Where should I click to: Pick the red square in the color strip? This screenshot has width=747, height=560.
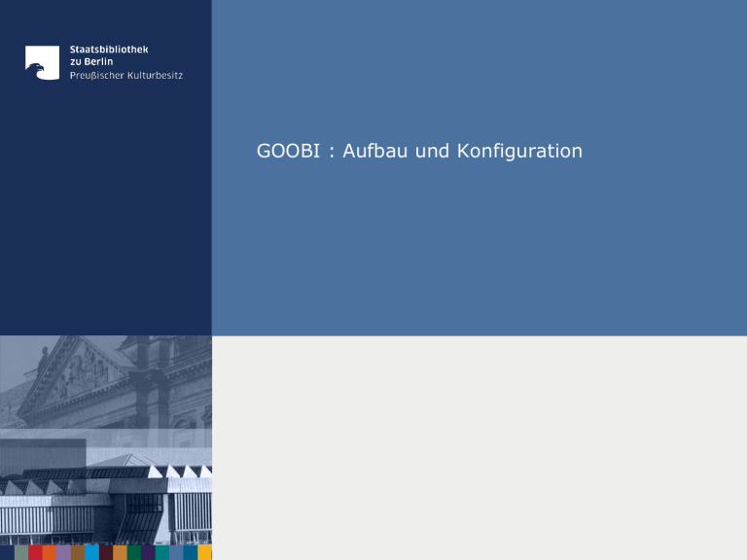point(35,552)
